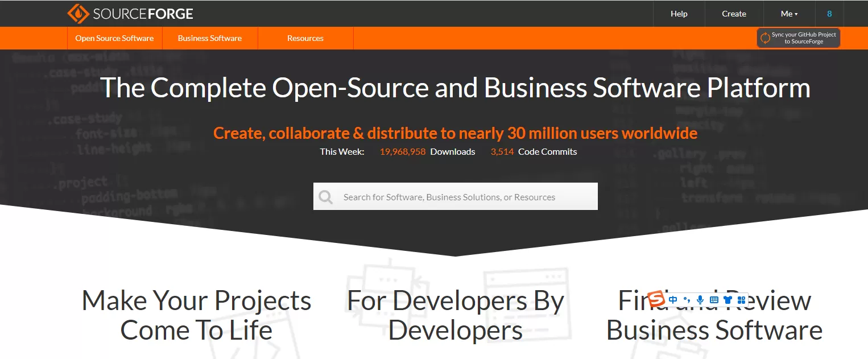Click the main Complete Open-Source Platform headline

pos(455,88)
